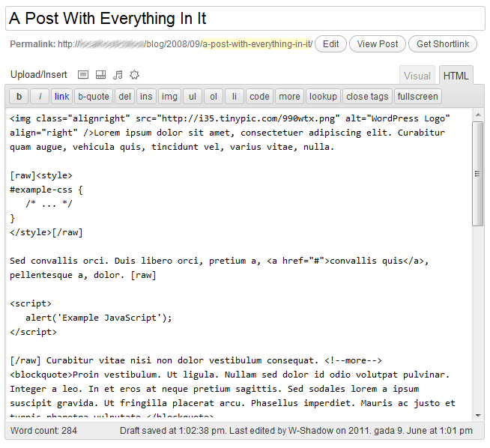Insert the more tag button

(289, 96)
